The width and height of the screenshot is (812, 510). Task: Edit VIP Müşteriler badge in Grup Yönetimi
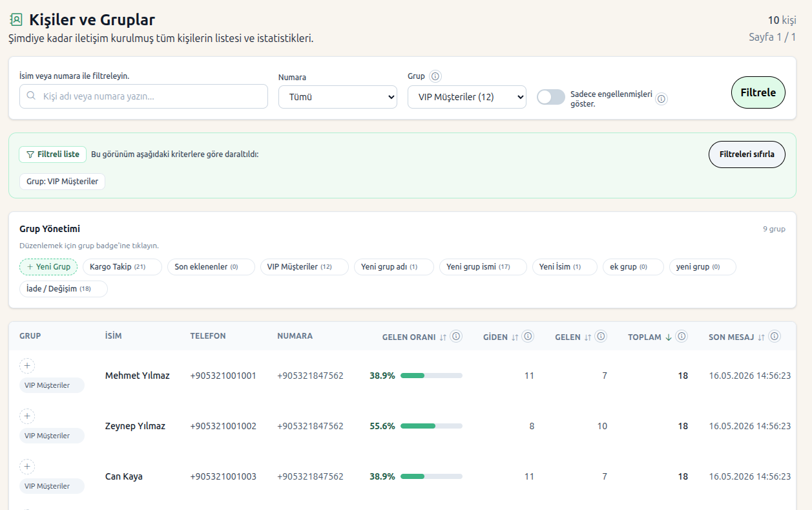pyautogui.click(x=304, y=267)
